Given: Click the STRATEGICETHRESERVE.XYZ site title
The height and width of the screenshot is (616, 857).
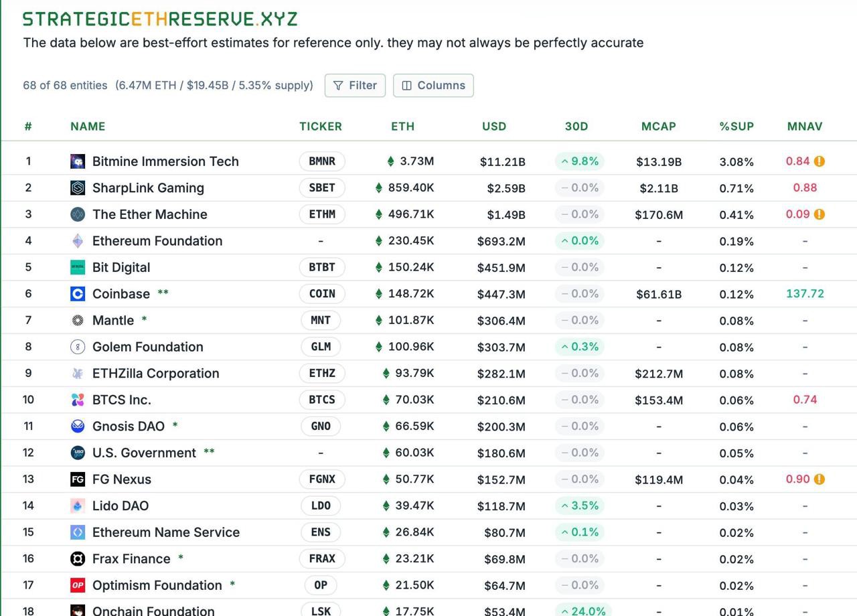Looking at the screenshot, I should pyautogui.click(x=160, y=19).
